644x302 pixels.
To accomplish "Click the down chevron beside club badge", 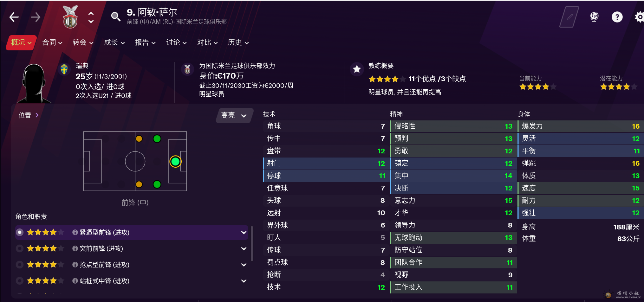I will [91, 22].
